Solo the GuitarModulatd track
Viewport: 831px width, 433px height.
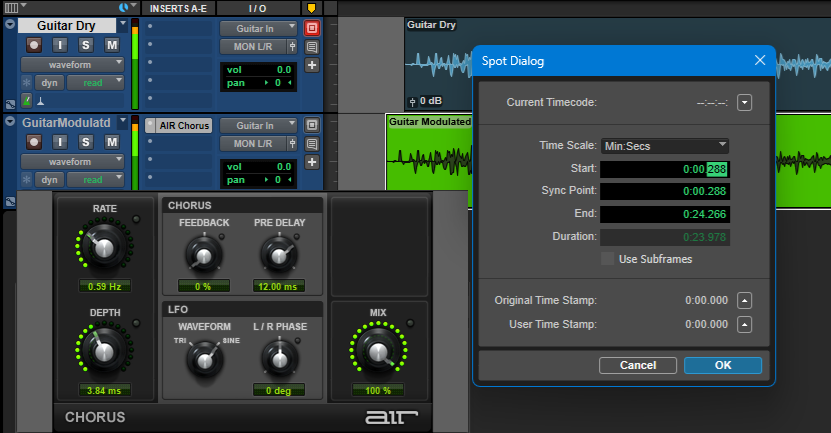(85, 142)
